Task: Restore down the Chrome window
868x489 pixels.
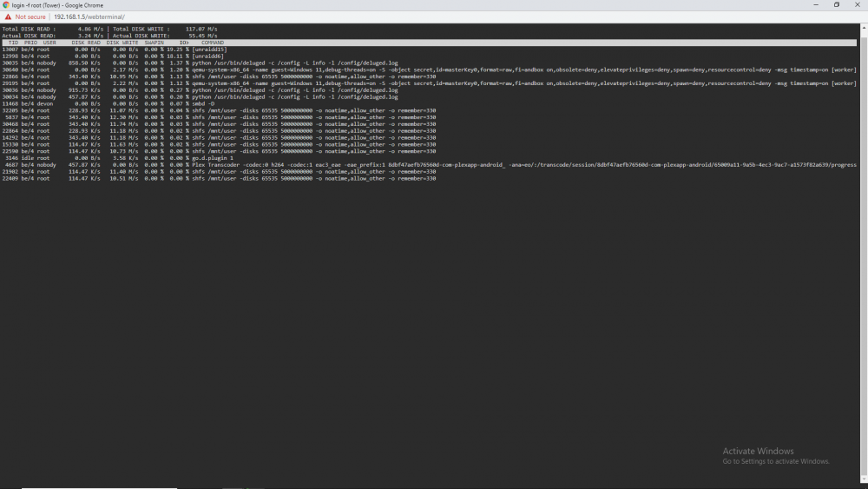Action: click(x=837, y=5)
